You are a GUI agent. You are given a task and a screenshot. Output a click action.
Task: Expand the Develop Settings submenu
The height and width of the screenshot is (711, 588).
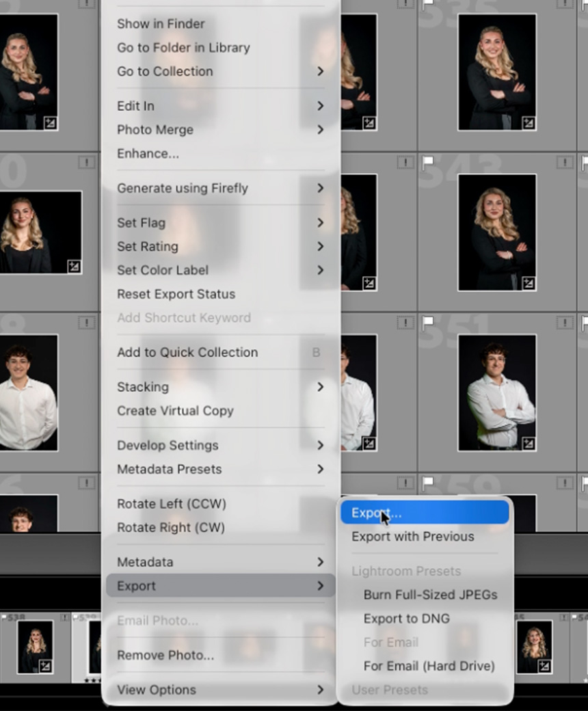point(221,445)
